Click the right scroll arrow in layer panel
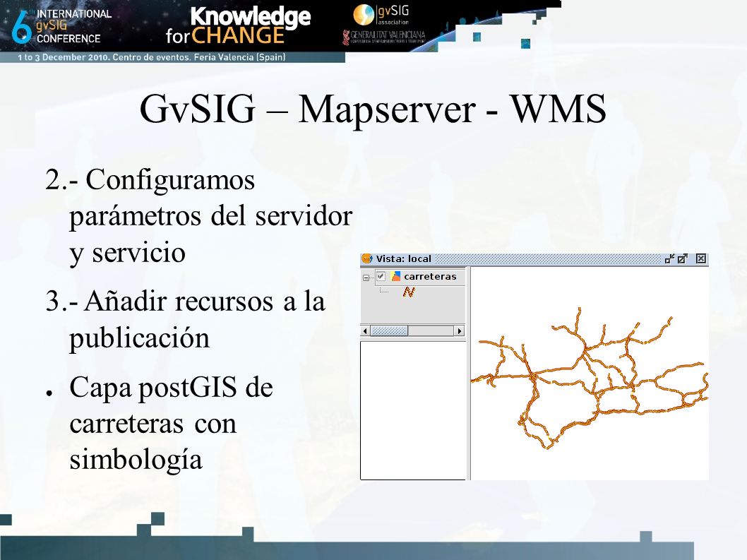 coord(459,330)
